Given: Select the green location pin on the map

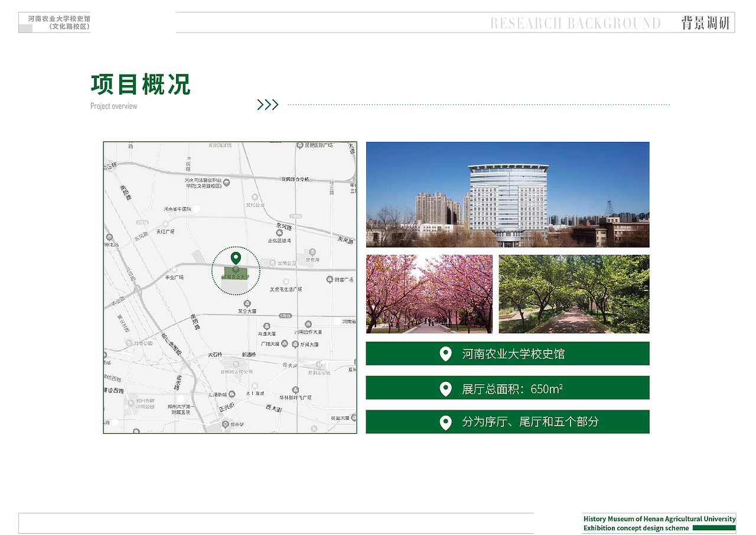Looking at the screenshot, I should pyautogui.click(x=236, y=258).
